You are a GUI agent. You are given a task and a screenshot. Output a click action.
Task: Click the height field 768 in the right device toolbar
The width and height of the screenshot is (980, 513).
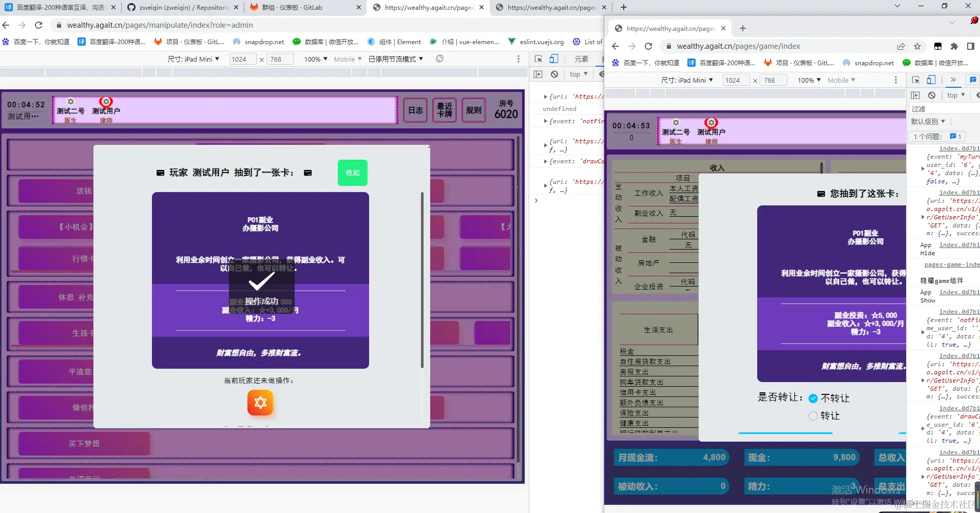point(774,80)
